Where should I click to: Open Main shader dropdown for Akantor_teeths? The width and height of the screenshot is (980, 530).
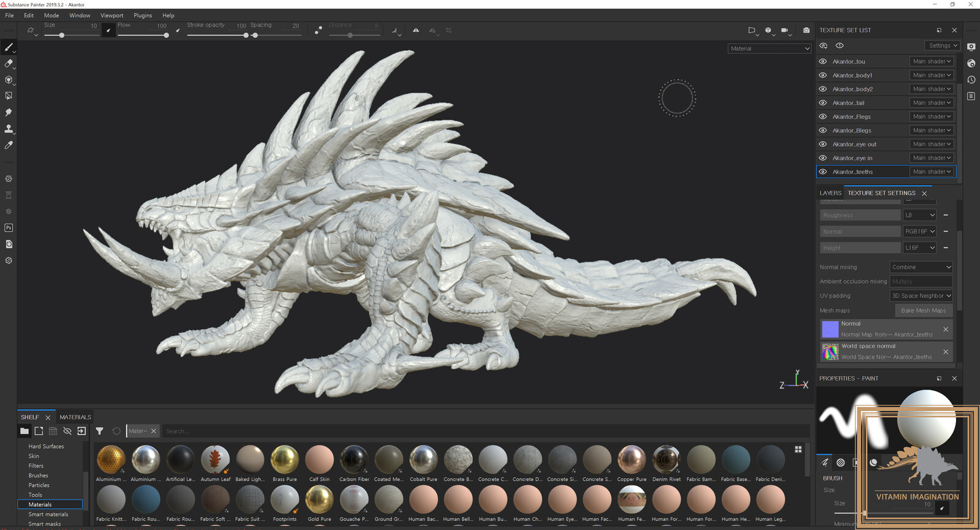point(932,172)
